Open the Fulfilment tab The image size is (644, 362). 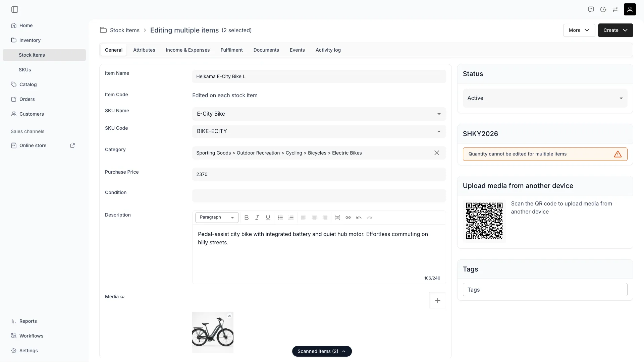pos(232,50)
